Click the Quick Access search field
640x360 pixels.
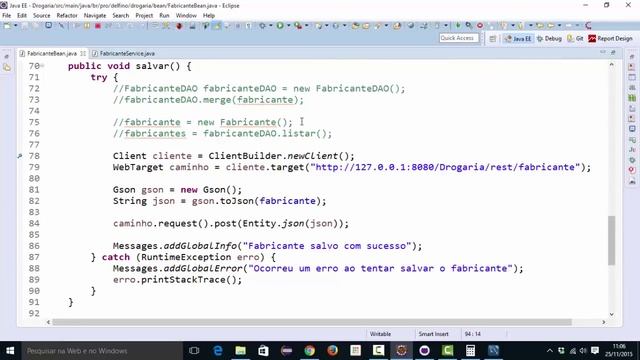(458, 38)
